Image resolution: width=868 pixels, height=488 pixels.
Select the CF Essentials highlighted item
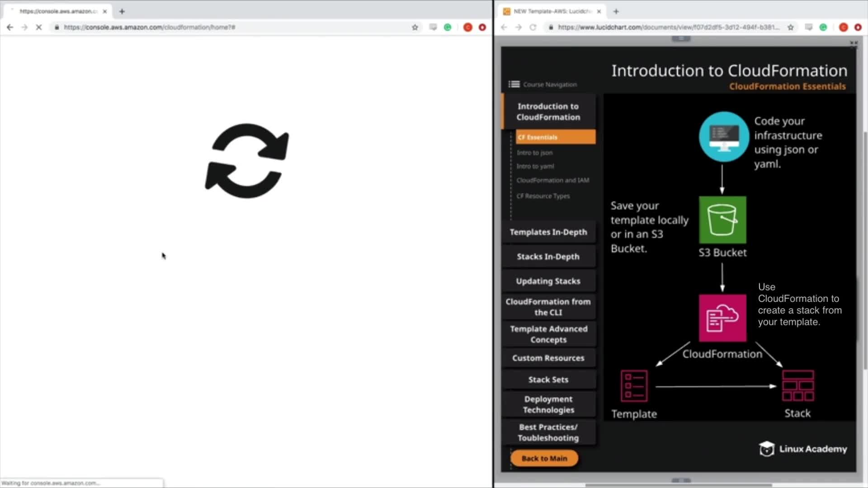tap(555, 137)
